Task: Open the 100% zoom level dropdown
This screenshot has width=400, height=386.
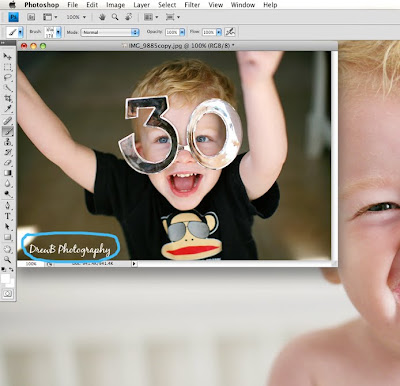Action: [x=76, y=17]
